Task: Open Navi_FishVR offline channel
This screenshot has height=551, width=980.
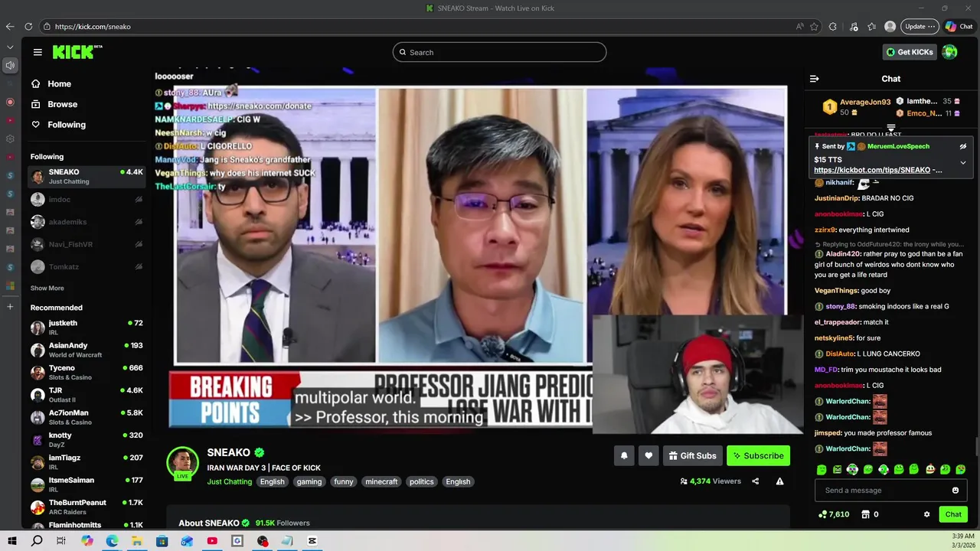Action: coord(87,244)
